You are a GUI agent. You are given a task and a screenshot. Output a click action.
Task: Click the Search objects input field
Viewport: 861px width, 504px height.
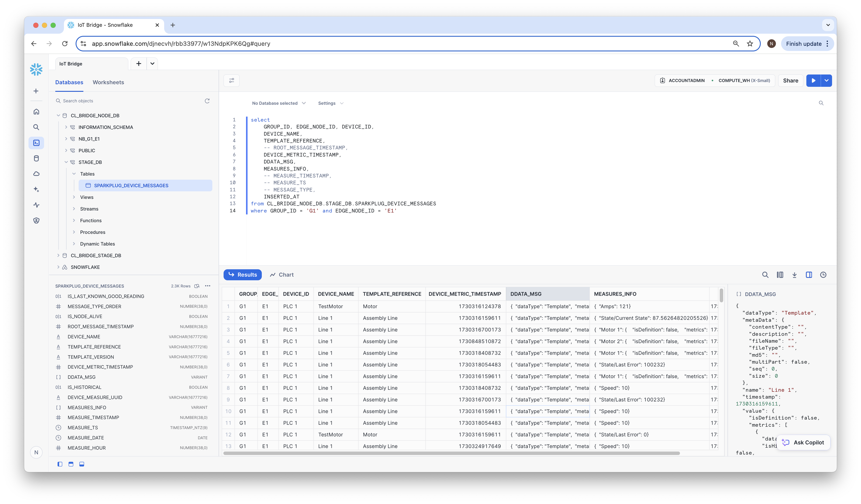click(x=130, y=101)
